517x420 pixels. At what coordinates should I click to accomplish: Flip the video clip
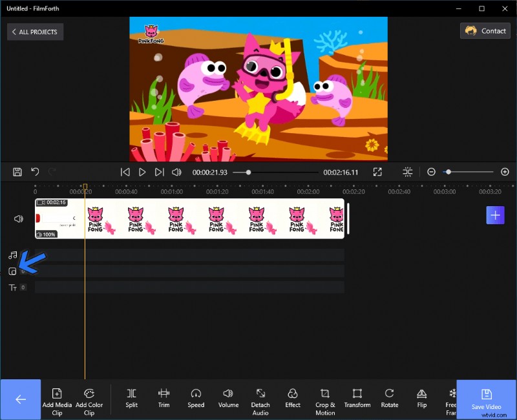(x=421, y=399)
